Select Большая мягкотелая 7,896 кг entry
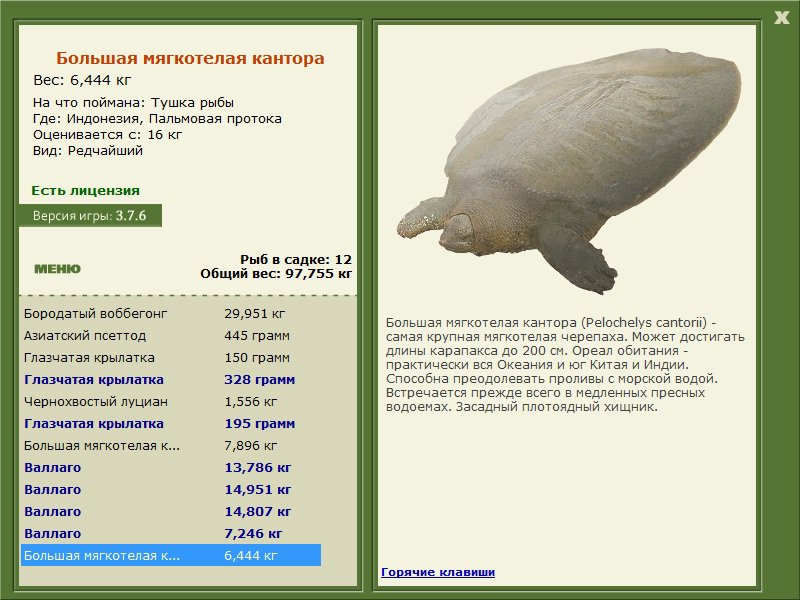Viewport: 800px width, 600px height. click(171, 445)
